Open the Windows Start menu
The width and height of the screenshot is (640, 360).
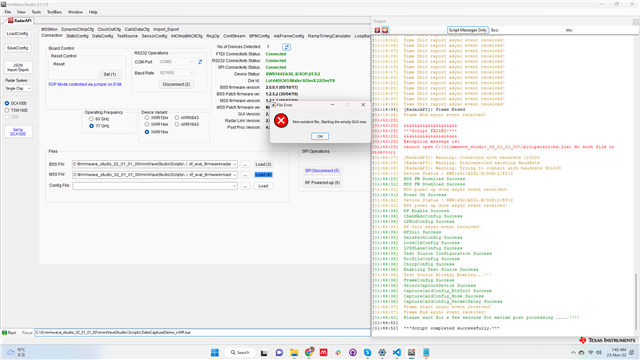[x=215, y=353]
